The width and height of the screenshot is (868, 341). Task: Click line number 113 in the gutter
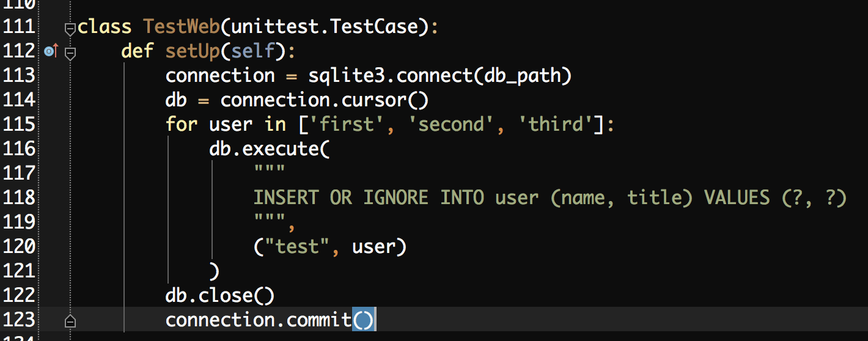[19, 76]
